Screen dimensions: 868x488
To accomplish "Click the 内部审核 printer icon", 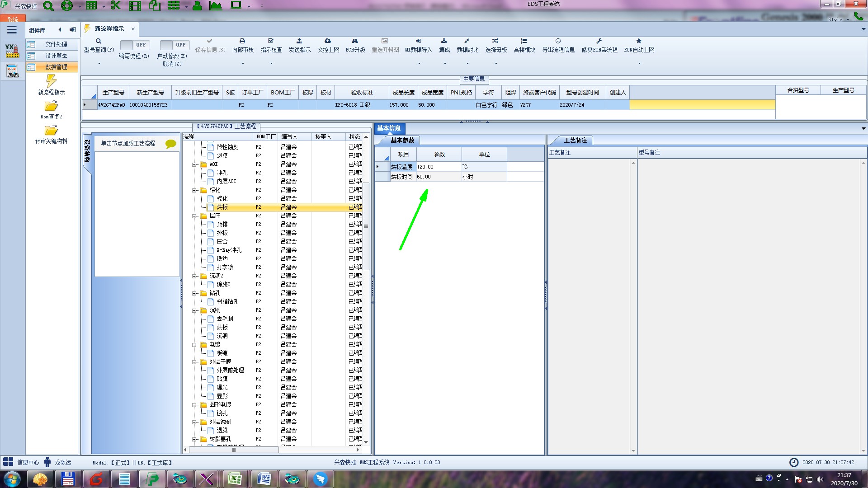I will click(x=242, y=41).
